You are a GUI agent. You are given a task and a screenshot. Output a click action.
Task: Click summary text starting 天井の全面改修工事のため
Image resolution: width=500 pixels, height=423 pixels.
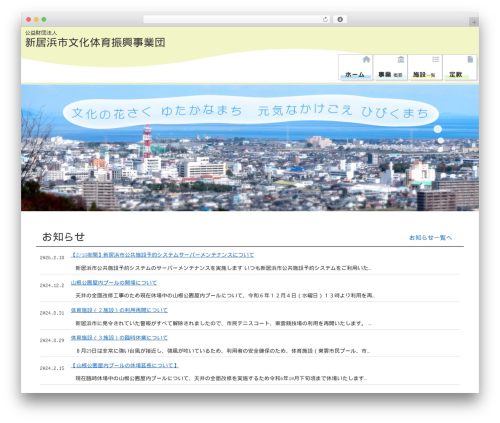click(x=225, y=296)
